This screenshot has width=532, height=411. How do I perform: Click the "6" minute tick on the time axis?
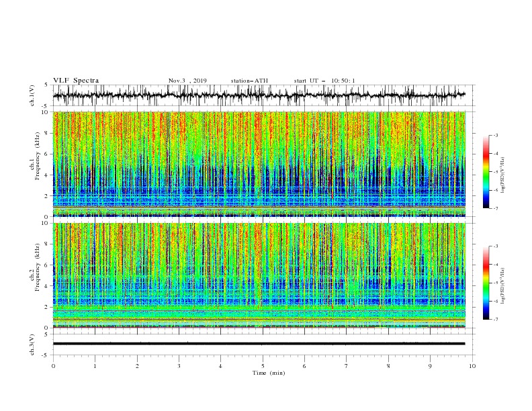coord(304,366)
